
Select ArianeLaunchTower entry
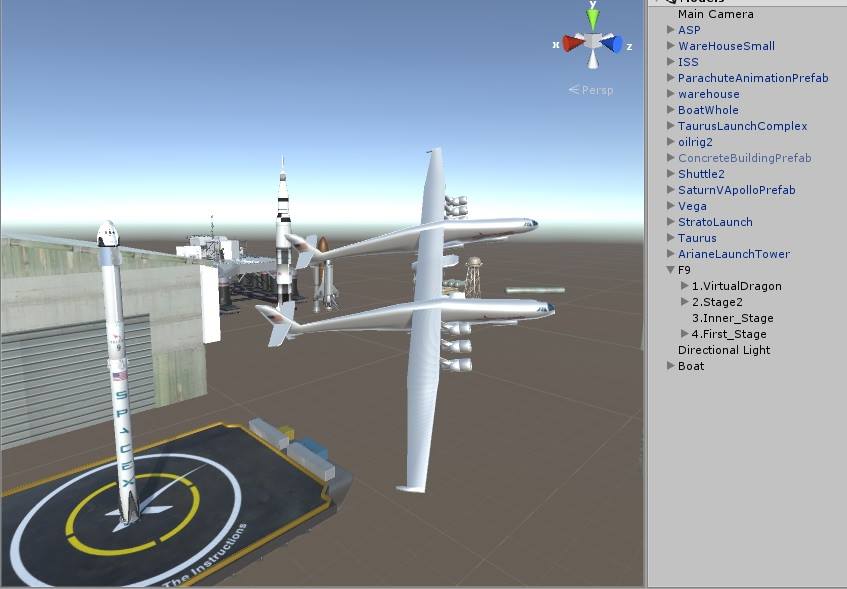pyautogui.click(x=734, y=254)
